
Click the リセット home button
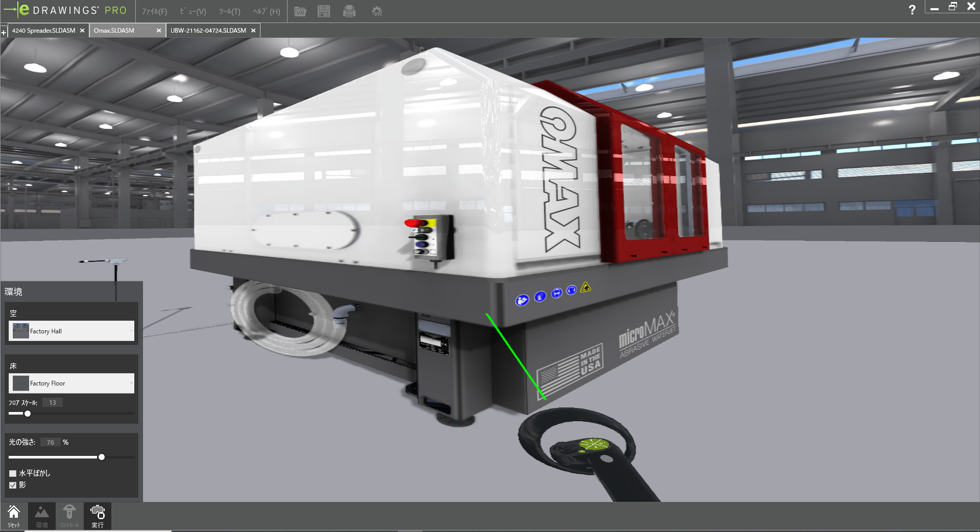pyautogui.click(x=14, y=516)
